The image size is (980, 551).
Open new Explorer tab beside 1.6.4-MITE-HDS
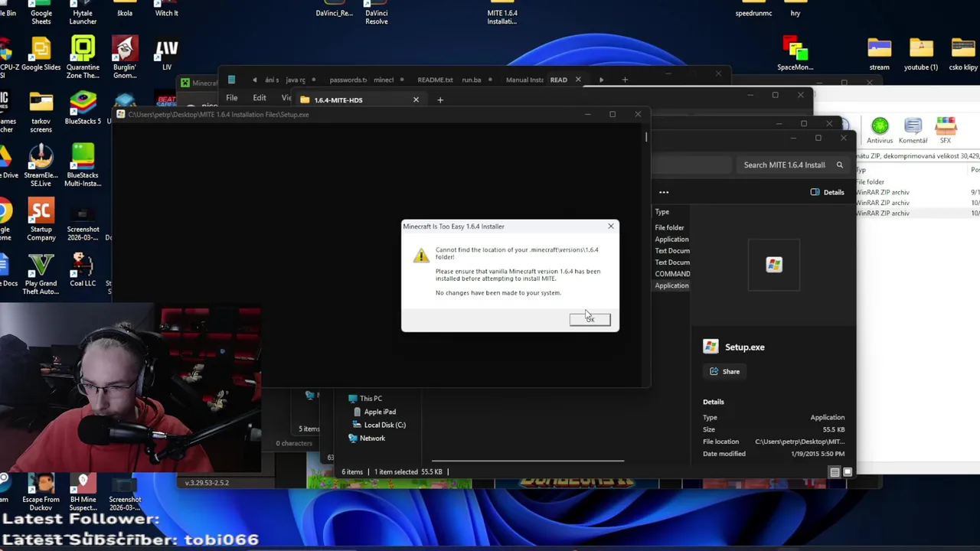[x=440, y=99]
